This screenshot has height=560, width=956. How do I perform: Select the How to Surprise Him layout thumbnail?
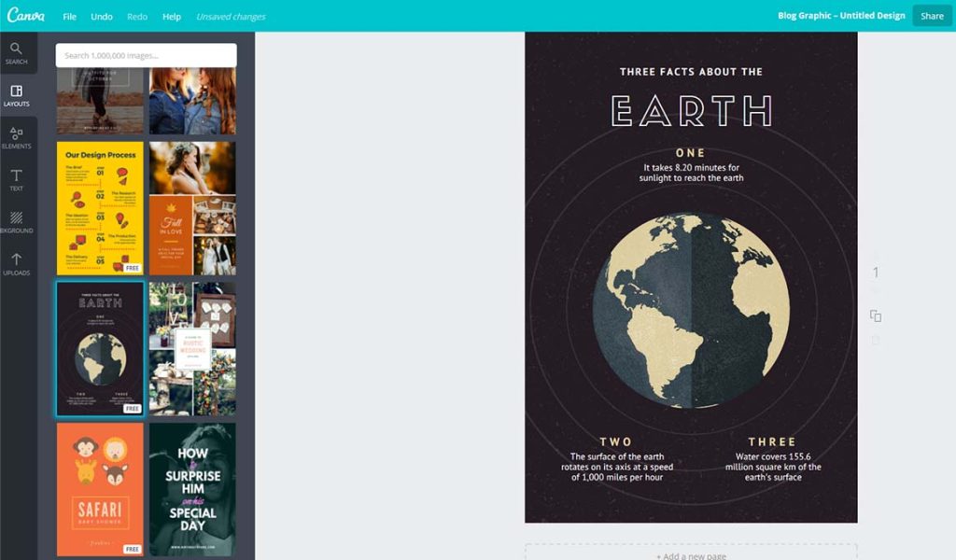click(192, 489)
